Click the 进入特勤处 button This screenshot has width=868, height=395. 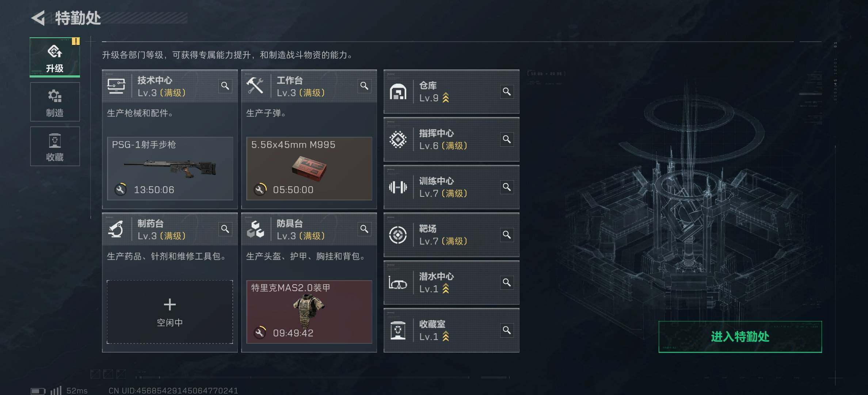point(740,336)
